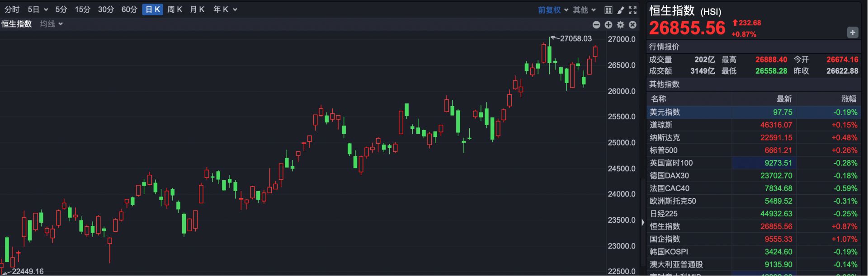Switch to the 月K monthly chart tab

pyautogui.click(x=197, y=9)
